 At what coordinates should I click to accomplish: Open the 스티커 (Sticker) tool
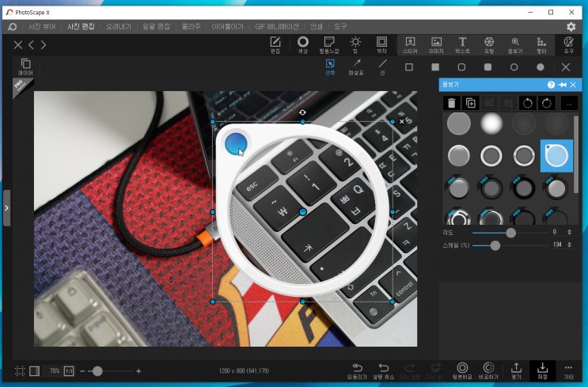(410, 45)
